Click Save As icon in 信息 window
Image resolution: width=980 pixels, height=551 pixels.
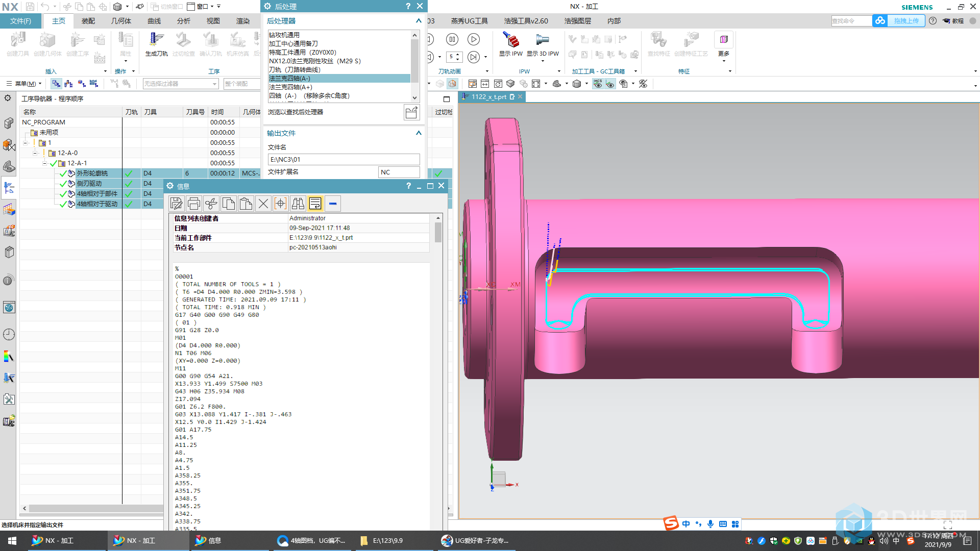click(x=176, y=204)
